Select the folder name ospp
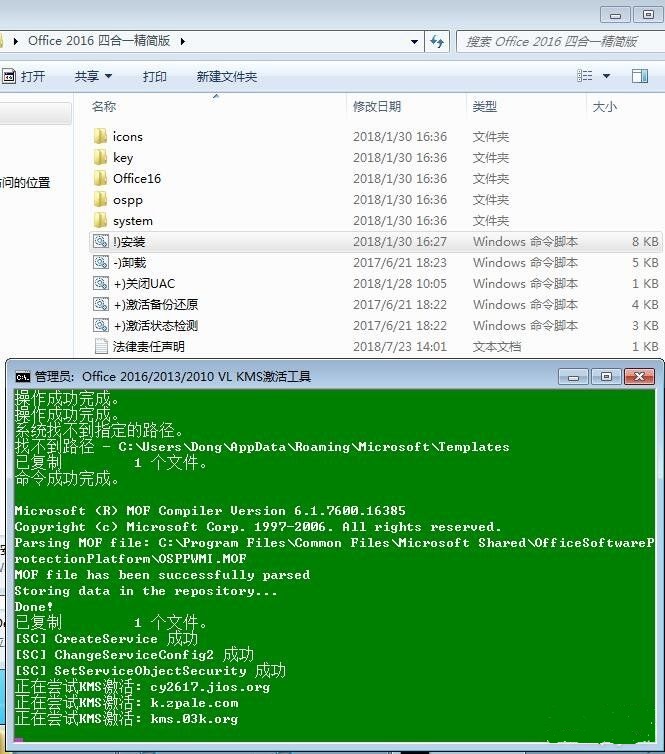 (128, 200)
